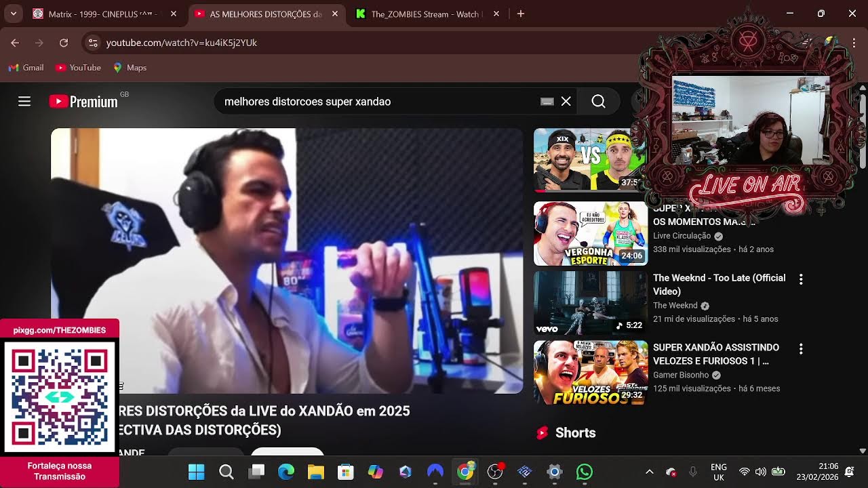The height and width of the screenshot is (488, 868).
Task: Open NordVPN icon on the taskbar
Action: (x=435, y=472)
